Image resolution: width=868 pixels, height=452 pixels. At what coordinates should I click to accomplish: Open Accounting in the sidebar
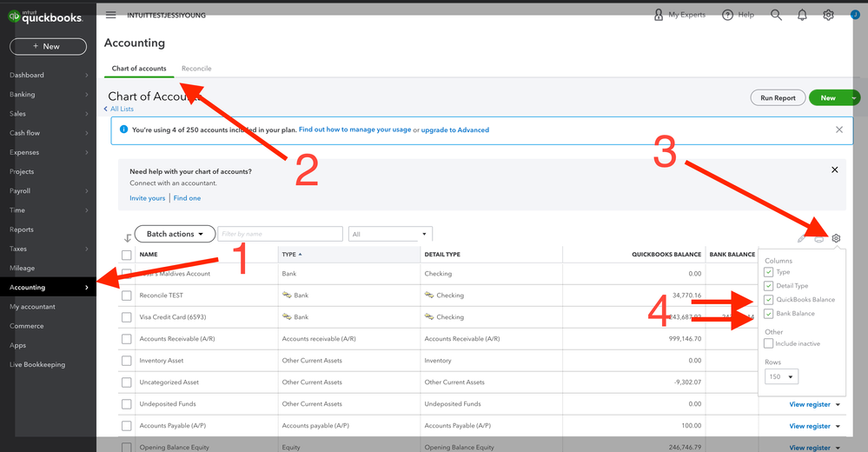[x=48, y=287]
